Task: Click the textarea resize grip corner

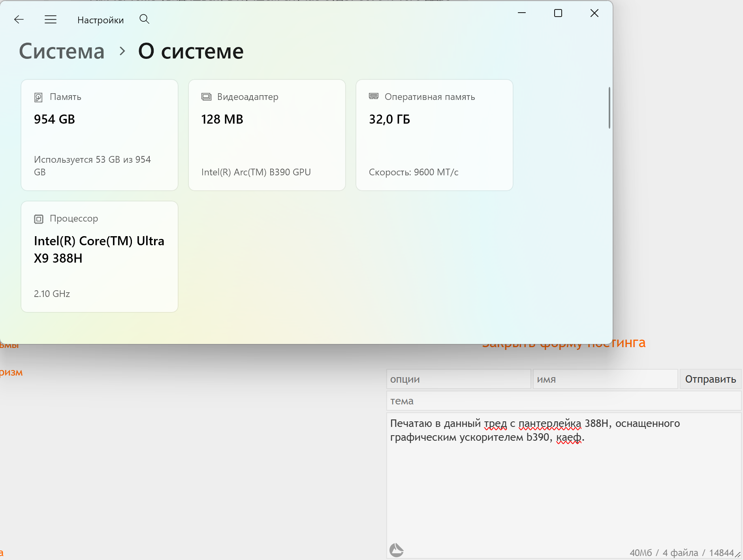Action: coord(737,554)
